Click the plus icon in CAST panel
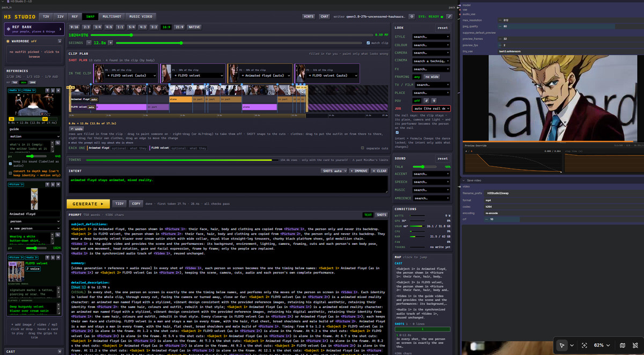 pos(59,351)
